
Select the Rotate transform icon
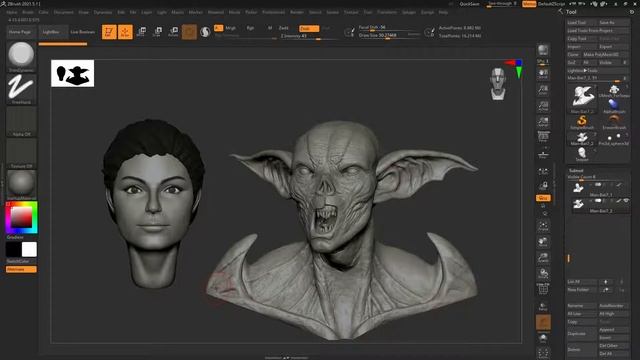[x=173, y=32]
